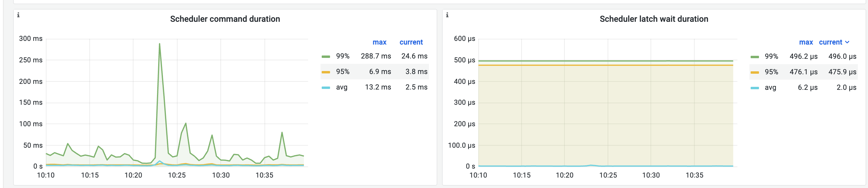
Task: Toggle 99% series in command duration legend
Action: (x=342, y=56)
